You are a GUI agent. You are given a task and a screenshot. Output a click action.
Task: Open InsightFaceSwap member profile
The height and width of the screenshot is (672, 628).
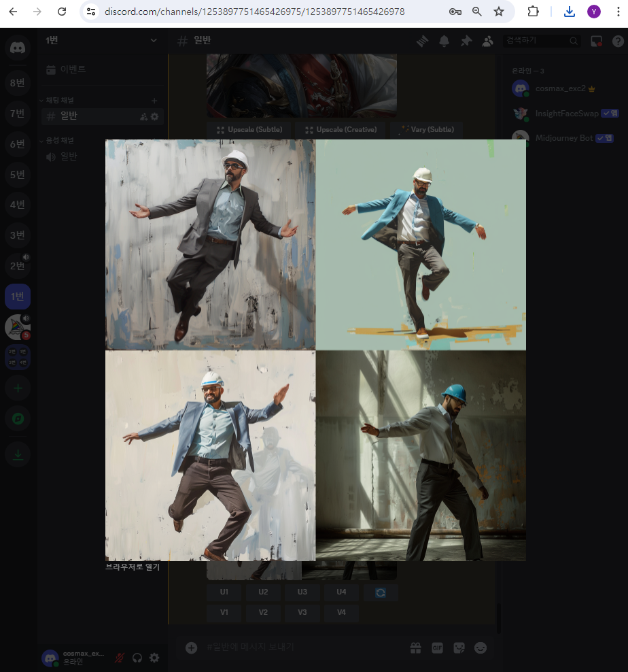click(x=564, y=114)
